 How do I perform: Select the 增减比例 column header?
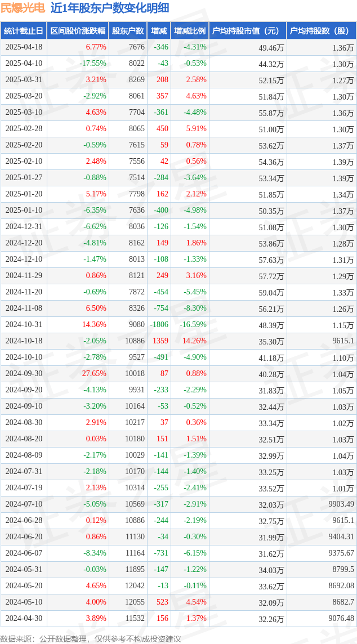(190, 31)
